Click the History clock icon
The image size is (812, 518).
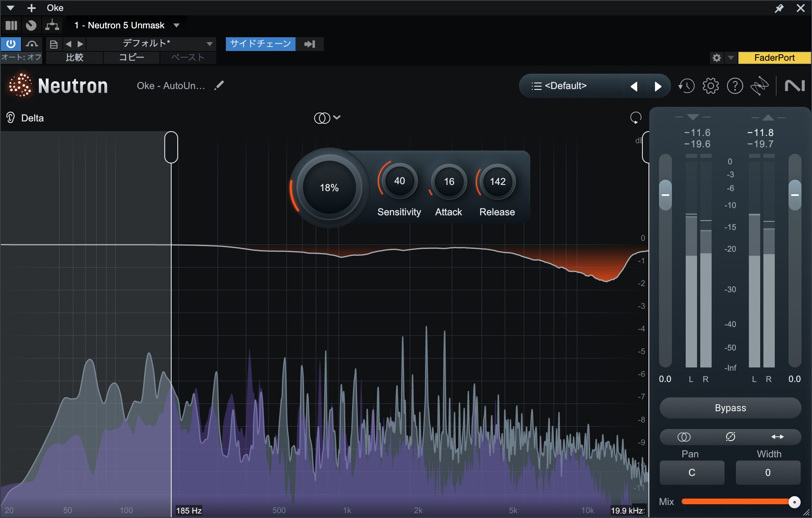tap(687, 86)
